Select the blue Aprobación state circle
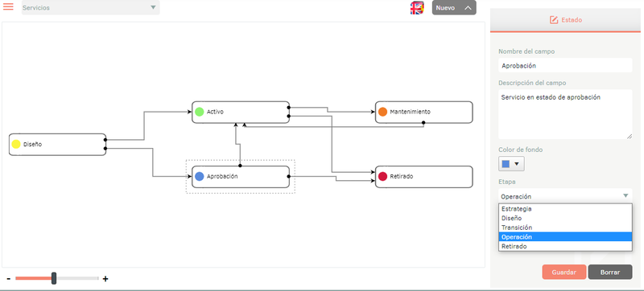 coord(199,177)
